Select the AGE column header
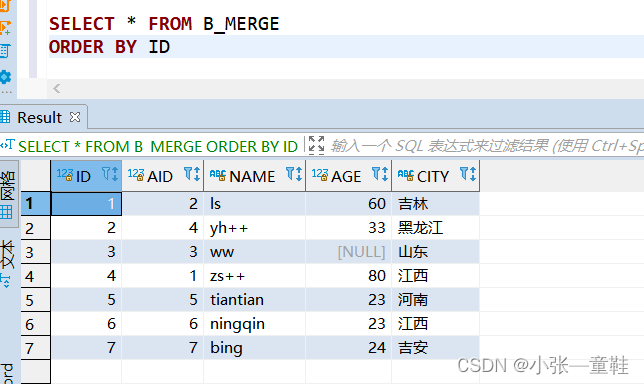The width and height of the screenshot is (644, 384). 349,176
